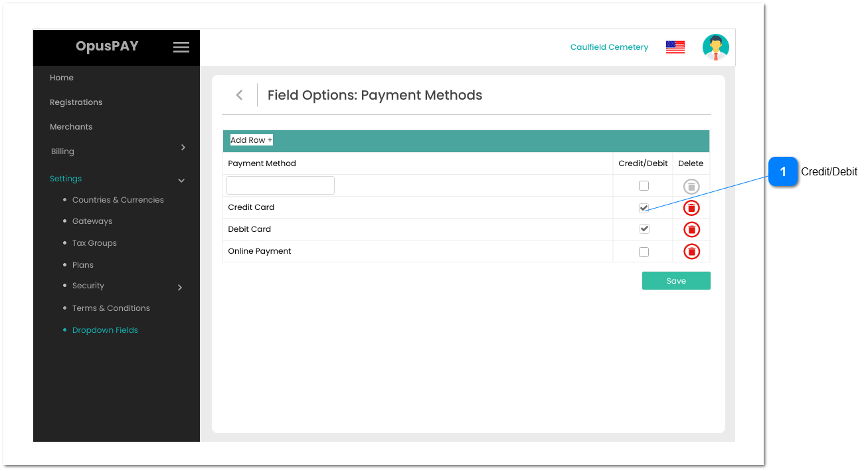Image resolution: width=868 pixels, height=471 pixels.
Task: Click the empty Payment Method text field
Action: [x=280, y=185]
